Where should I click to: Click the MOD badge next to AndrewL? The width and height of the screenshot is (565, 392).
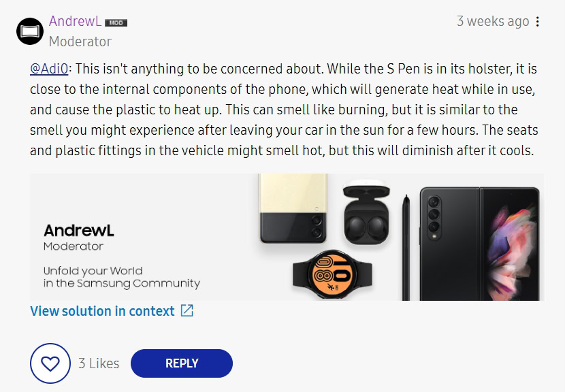(x=116, y=22)
